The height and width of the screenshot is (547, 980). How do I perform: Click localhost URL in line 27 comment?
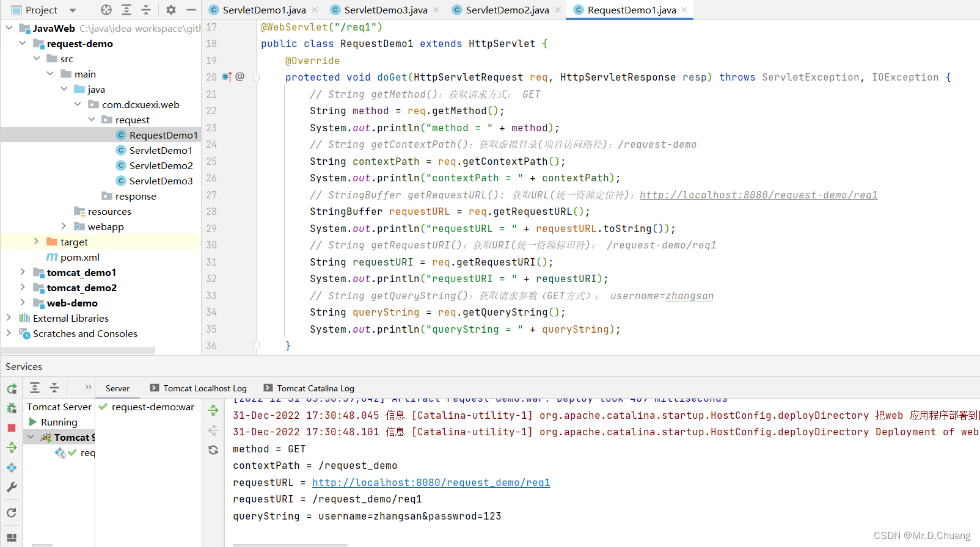[x=758, y=195]
